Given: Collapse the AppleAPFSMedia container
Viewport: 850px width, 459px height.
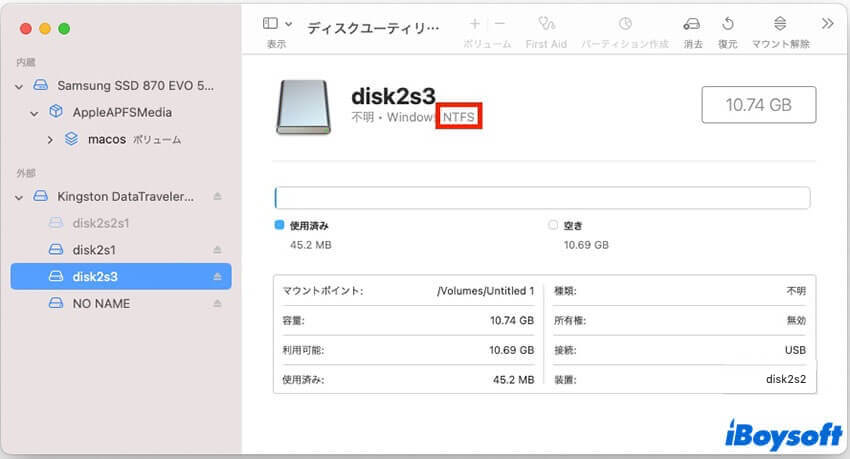Looking at the screenshot, I should 35,113.
